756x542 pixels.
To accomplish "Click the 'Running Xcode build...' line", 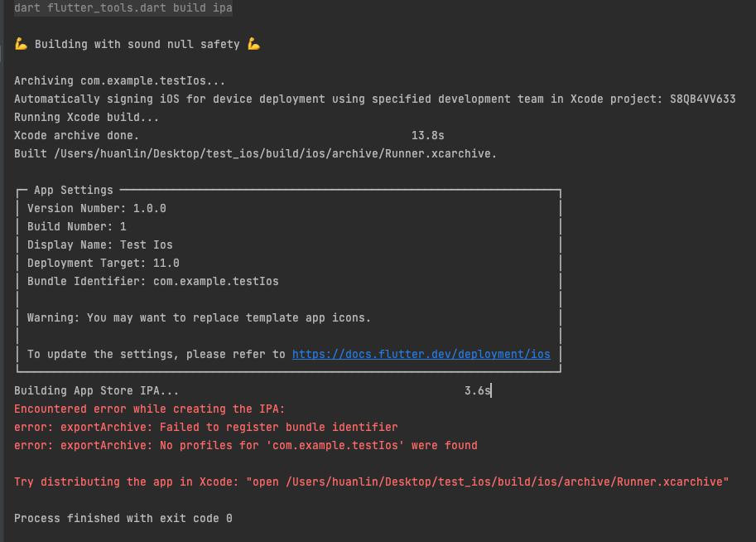I will (x=86, y=118).
